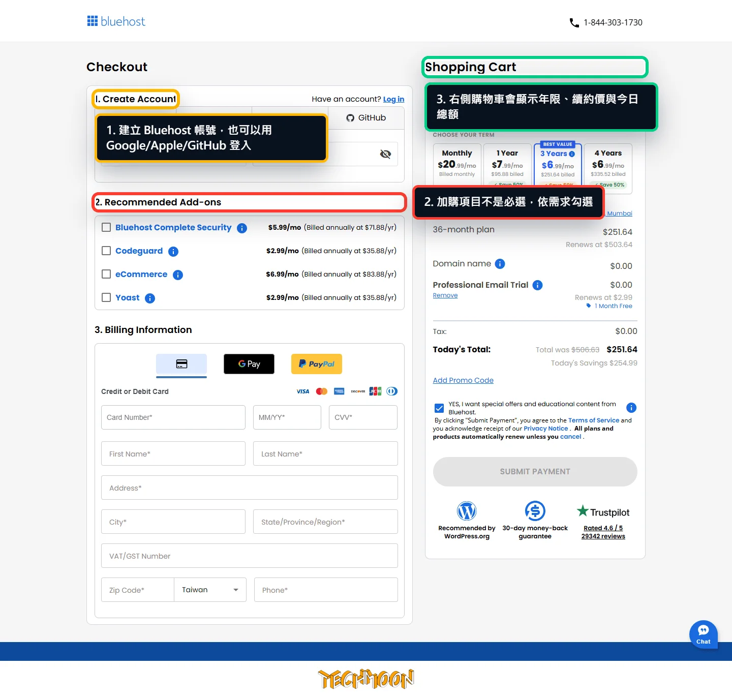Open the Chat bubble
The image size is (732, 700).
[704, 634]
